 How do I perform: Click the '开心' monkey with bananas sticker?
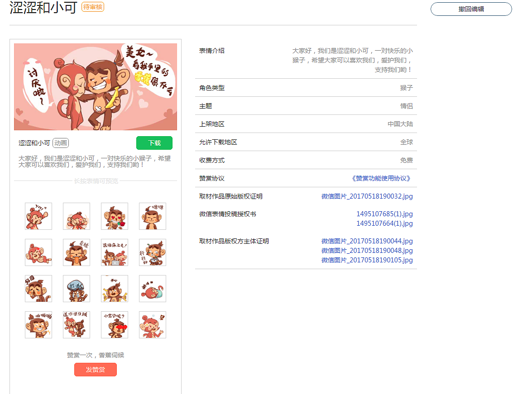point(115,289)
